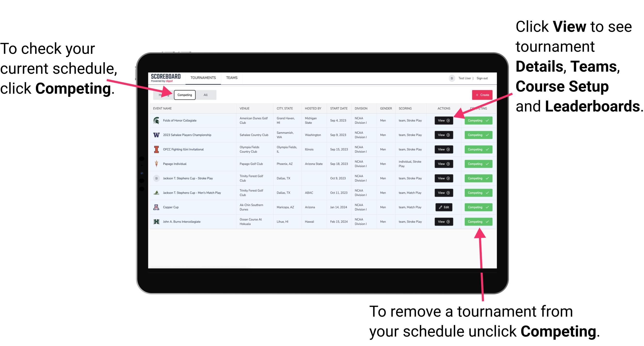Select the All filter tab
644x346 pixels.
[205, 95]
